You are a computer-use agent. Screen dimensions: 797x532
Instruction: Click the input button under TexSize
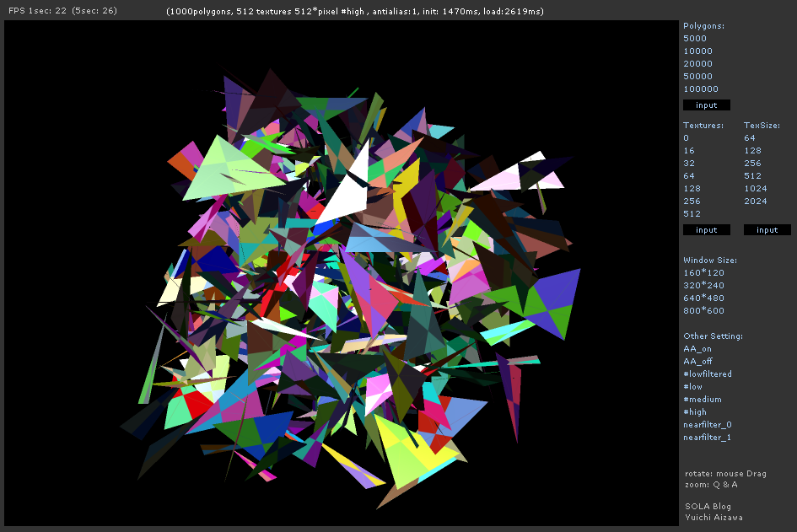767,230
